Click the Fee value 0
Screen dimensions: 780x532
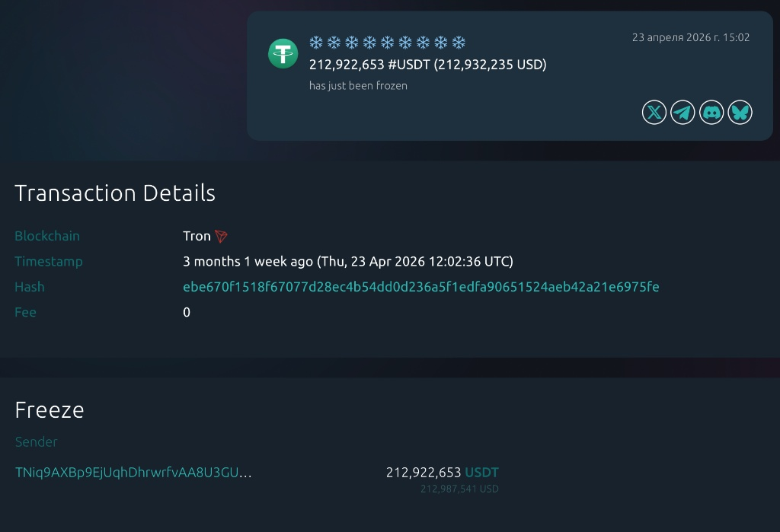click(x=187, y=312)
